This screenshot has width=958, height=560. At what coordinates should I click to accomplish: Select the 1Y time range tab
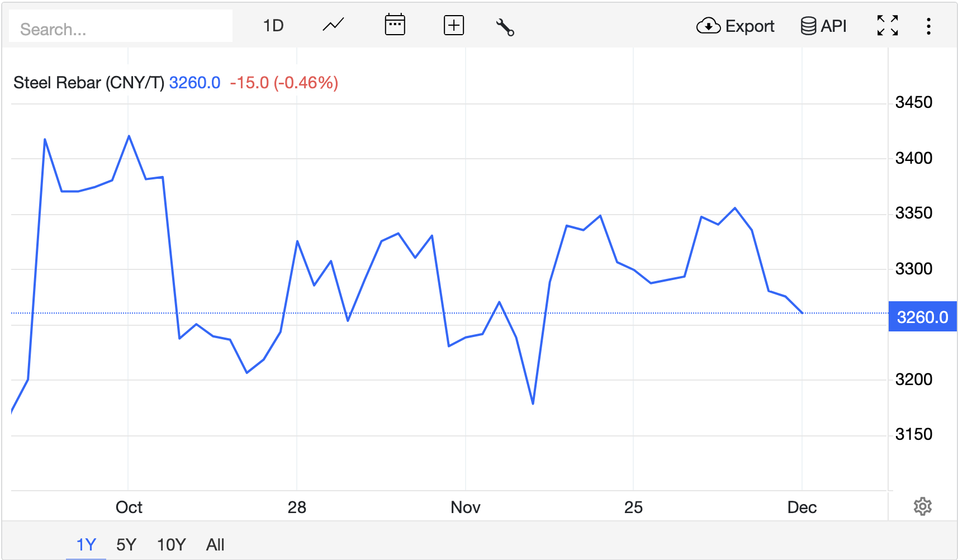[x=86, y=544]
